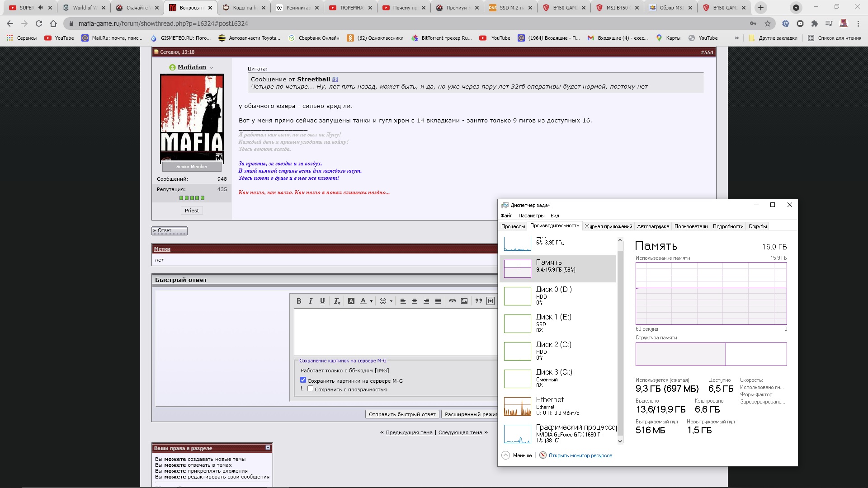Image resolution: width=868 pixels, height=488 pixels.
Task: Click Отправить быстрый ответ button
Action: click(x=402, y=414)
